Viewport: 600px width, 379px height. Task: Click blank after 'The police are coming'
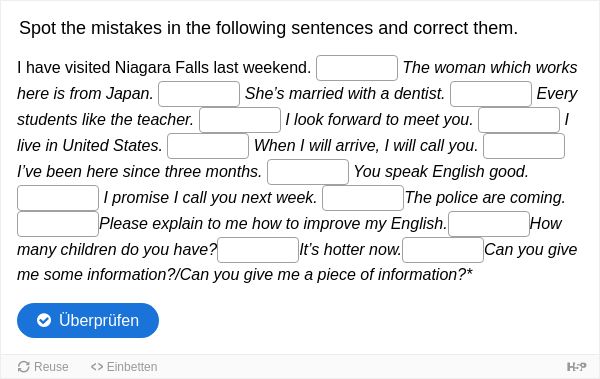pyautogui.click(x=58, y=224)
